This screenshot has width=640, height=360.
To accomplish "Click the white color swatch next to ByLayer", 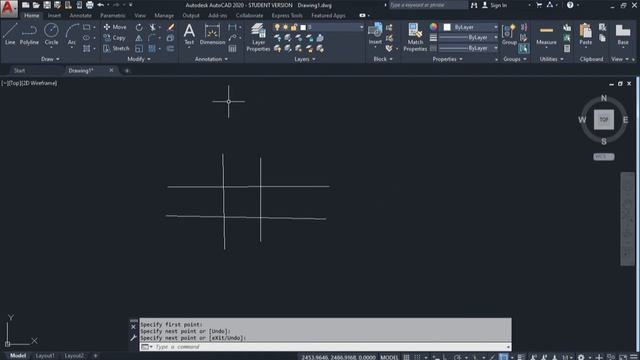I will (x=447, y=27).
